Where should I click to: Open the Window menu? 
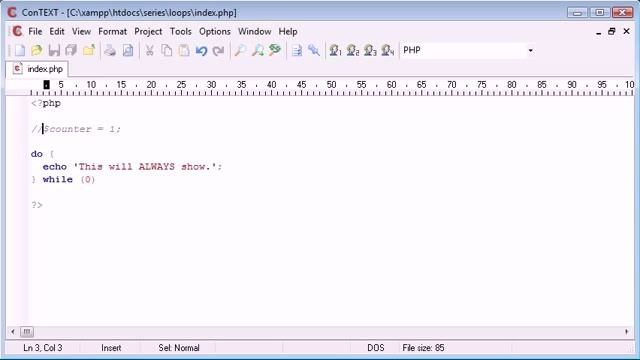pos(255,31)
